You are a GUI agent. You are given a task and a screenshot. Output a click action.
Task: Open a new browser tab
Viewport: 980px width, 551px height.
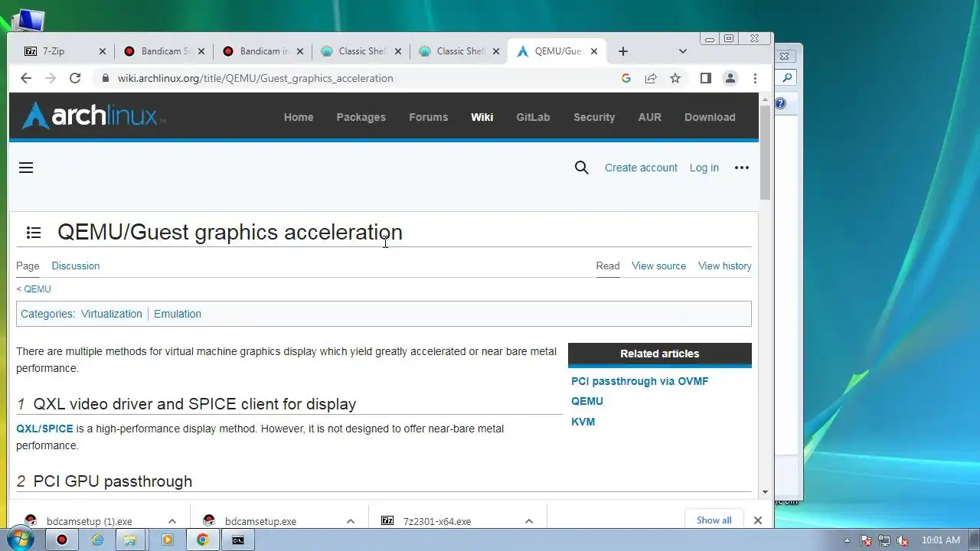623,51
